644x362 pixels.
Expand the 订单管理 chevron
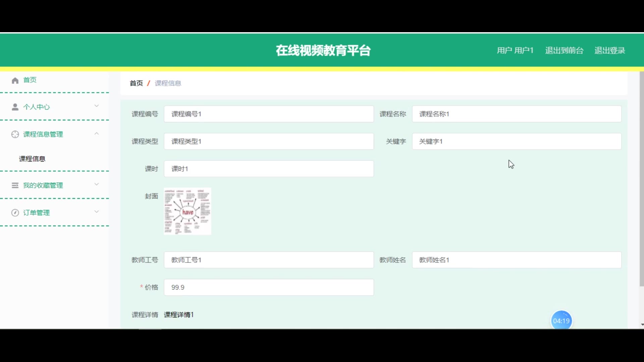pos(97,212)
